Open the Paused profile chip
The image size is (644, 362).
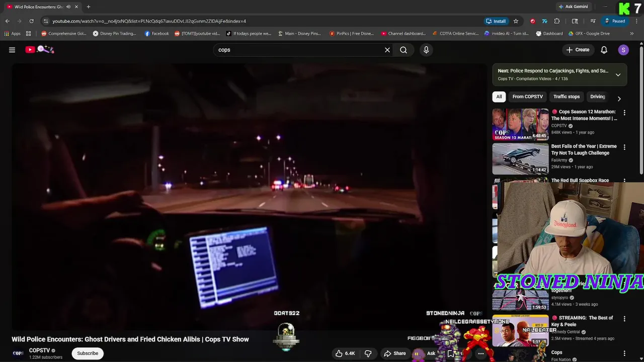[x=615, y=21]
